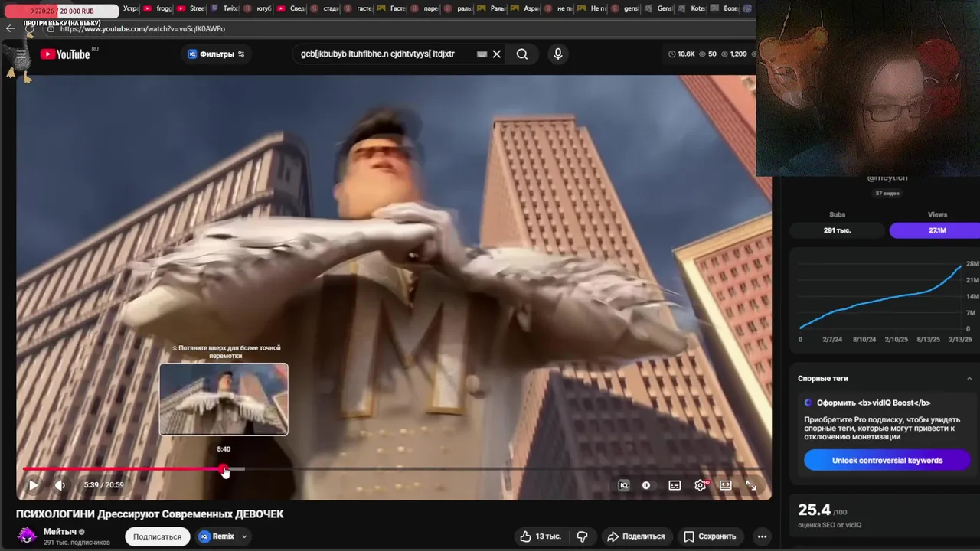980x551 pixels.
Task: Toggle subtitles button in player
Action: (x=675, y=485)
